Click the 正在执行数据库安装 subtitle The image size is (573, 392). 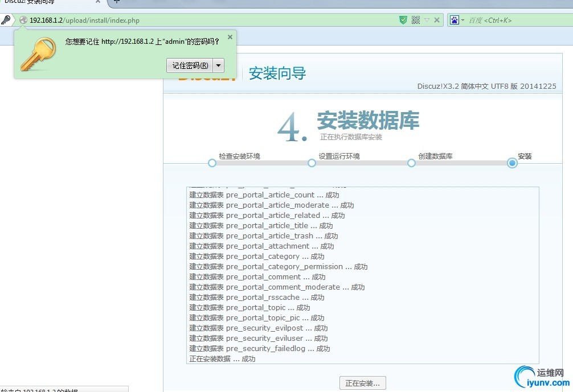(351, 137)
